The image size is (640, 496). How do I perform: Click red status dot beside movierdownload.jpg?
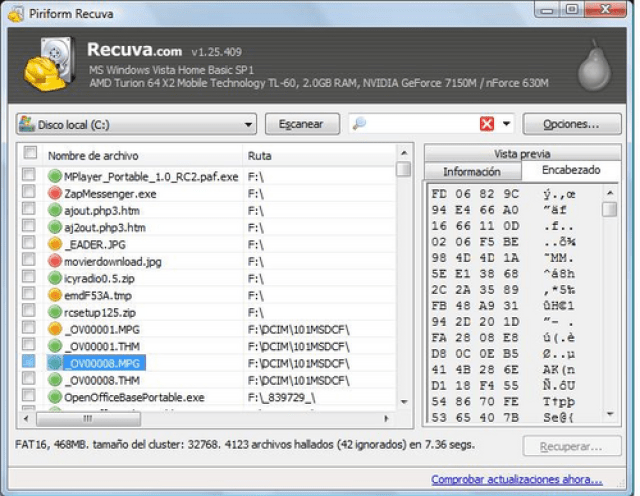click(x=55, y=261)
